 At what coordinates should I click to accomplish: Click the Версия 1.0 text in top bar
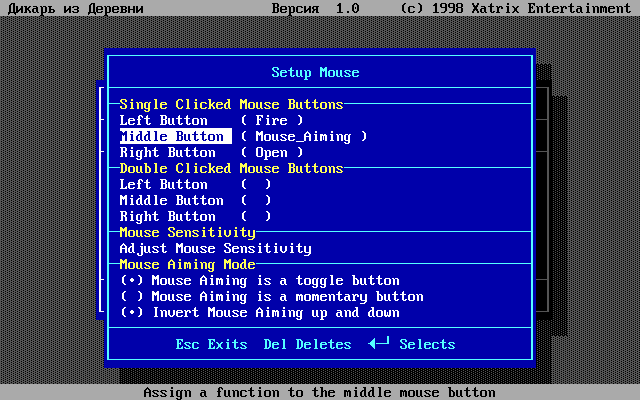coord(316,8)
